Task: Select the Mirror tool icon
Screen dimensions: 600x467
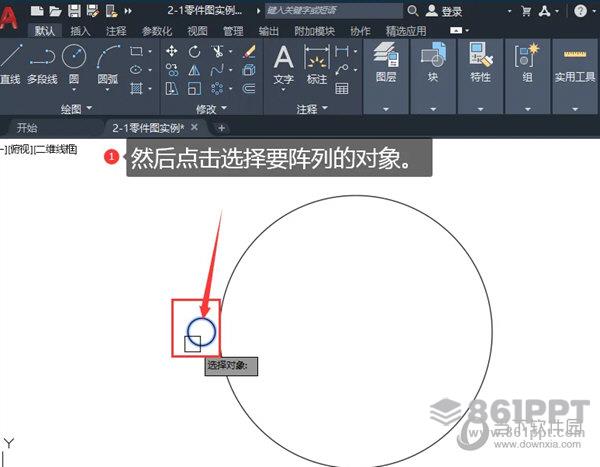Action: [196, 70]
